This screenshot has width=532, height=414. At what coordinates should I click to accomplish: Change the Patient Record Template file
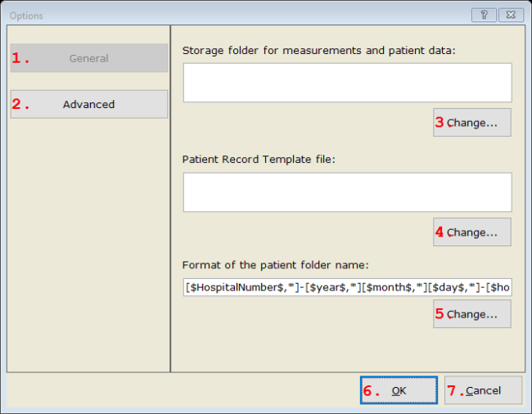(x=472, y=232)
